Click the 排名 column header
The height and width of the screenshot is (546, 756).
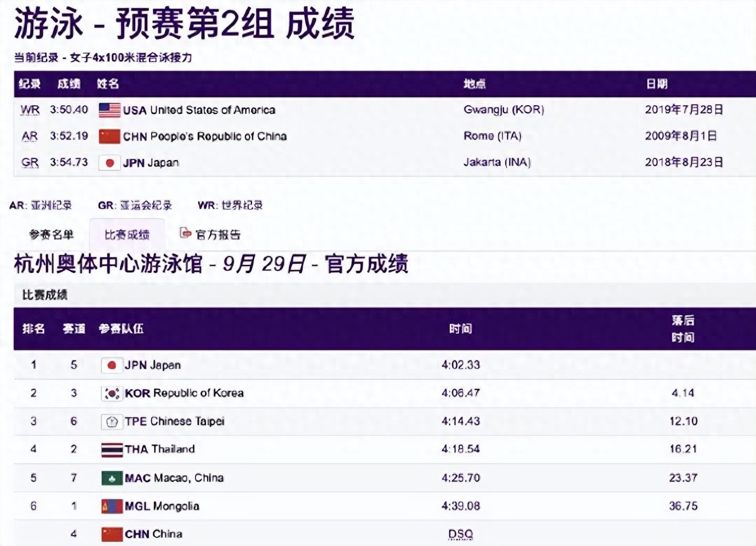33,329
